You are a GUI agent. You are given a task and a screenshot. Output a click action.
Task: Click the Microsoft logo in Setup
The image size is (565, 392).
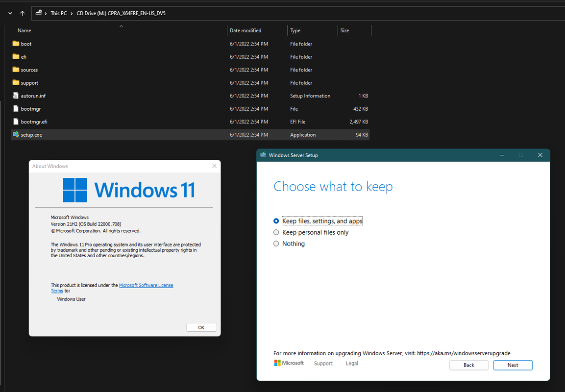point(289,363)
